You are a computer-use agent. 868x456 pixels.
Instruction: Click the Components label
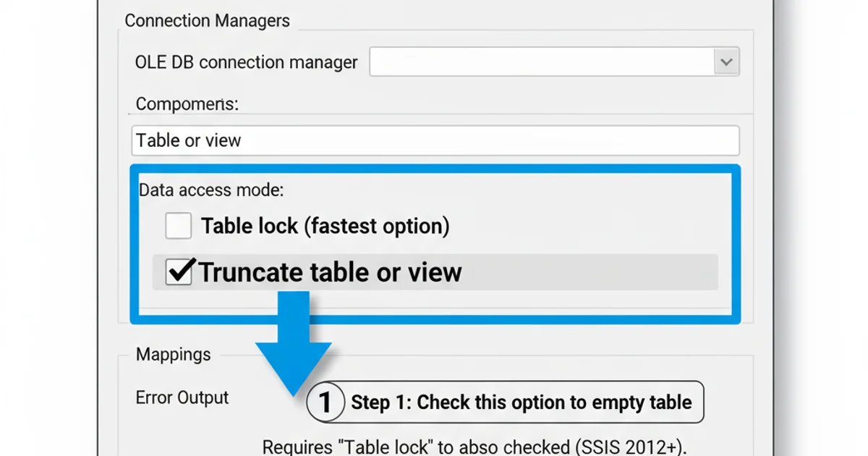[187, 104]
